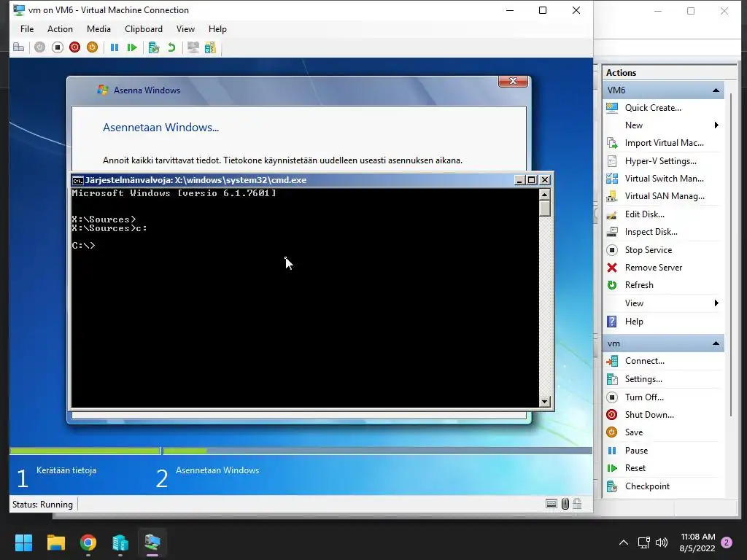Screen dimensions: 747x560
Task: Click Edit Disk action
Action: (x=645, y=214)
